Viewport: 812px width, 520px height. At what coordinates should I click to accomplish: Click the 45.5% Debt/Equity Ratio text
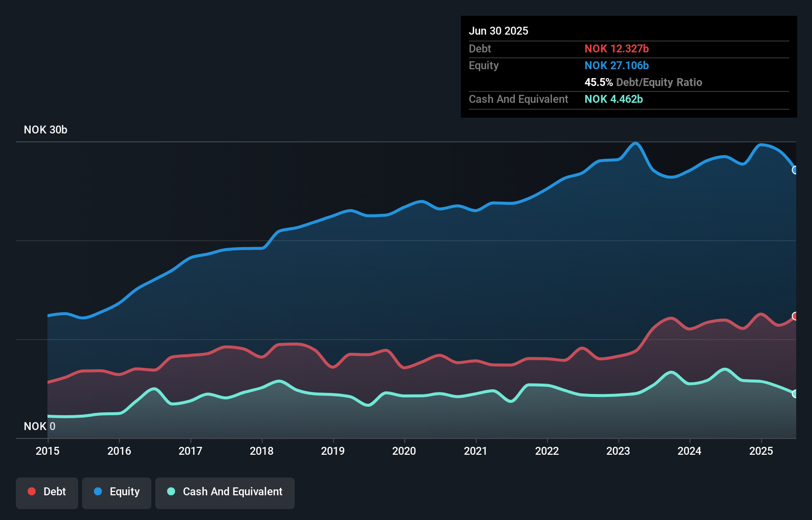coord(643,82)
